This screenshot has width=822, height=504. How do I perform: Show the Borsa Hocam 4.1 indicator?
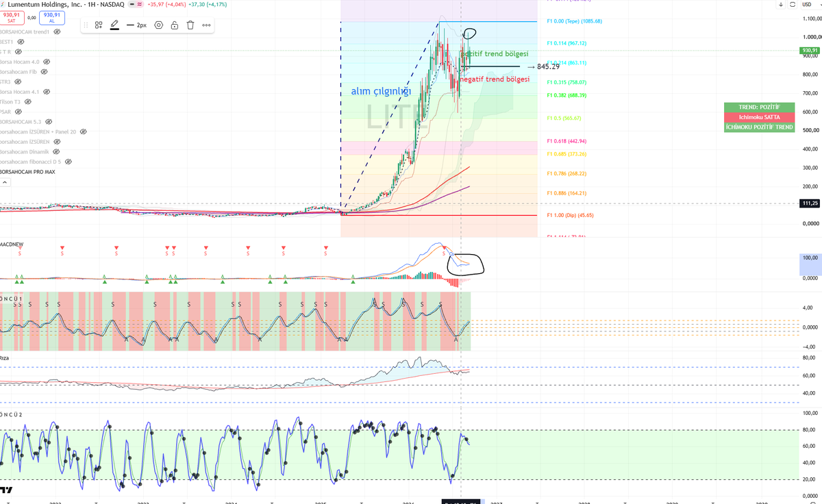click(x=46, y=92)
